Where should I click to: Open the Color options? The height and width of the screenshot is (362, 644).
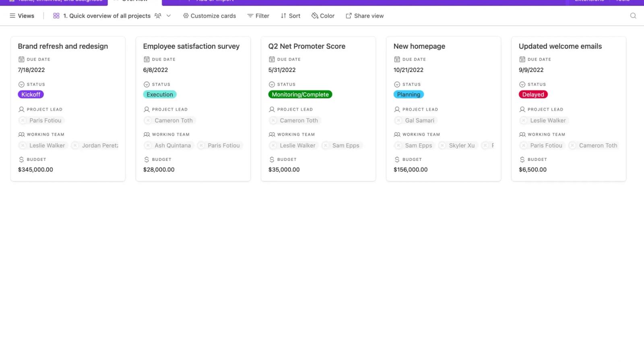point(323,16)
